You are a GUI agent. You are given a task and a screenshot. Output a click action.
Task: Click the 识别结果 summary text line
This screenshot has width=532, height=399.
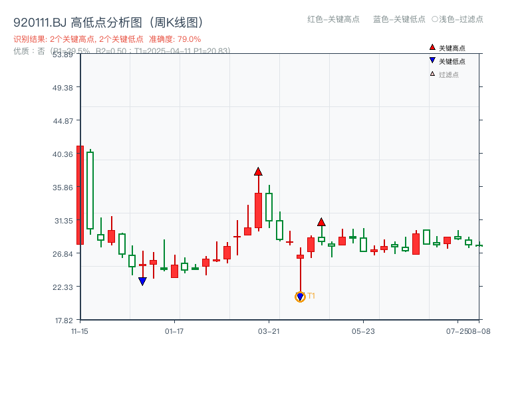78,39
